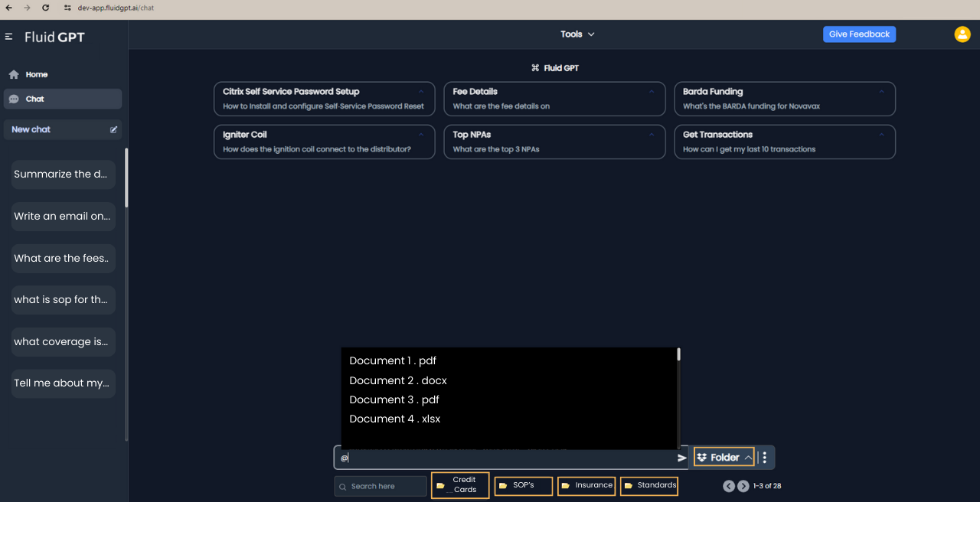Open chat 'what coverage is...'
The height and width of the screenshot is (551, 980).
click(x=64, y=342)
